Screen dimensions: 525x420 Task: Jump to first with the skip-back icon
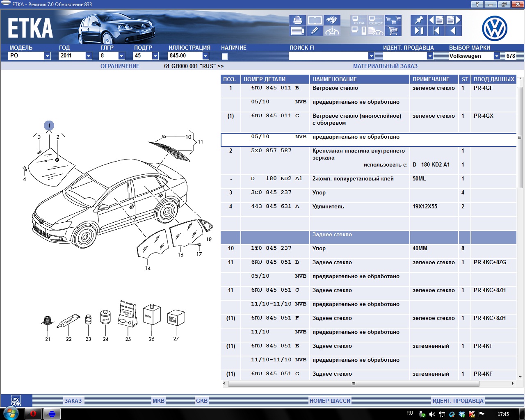(436, 31)
